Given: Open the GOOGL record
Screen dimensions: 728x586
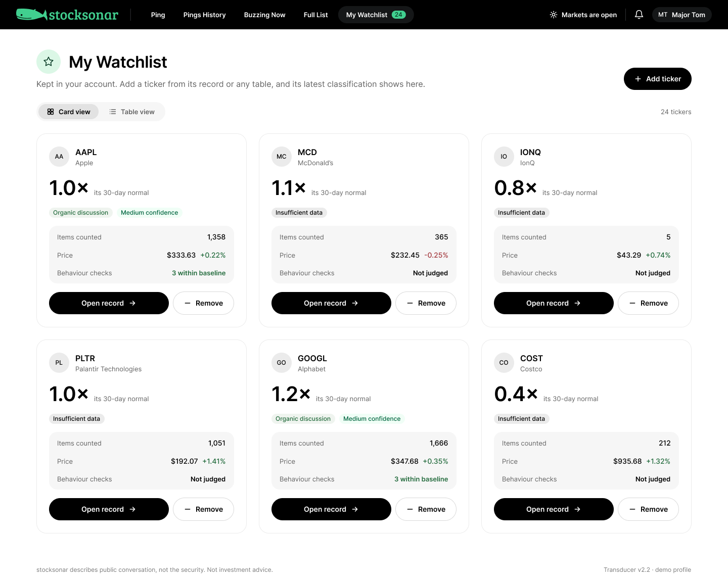Looking at the screenshot, I should [331, 509].
